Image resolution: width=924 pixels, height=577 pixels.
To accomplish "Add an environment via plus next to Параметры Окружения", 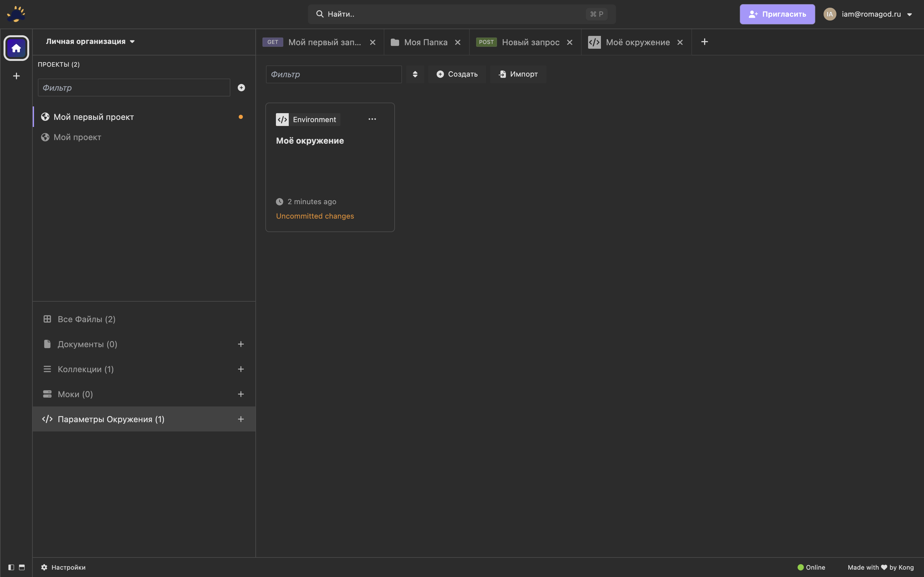I will coord(241,419).
